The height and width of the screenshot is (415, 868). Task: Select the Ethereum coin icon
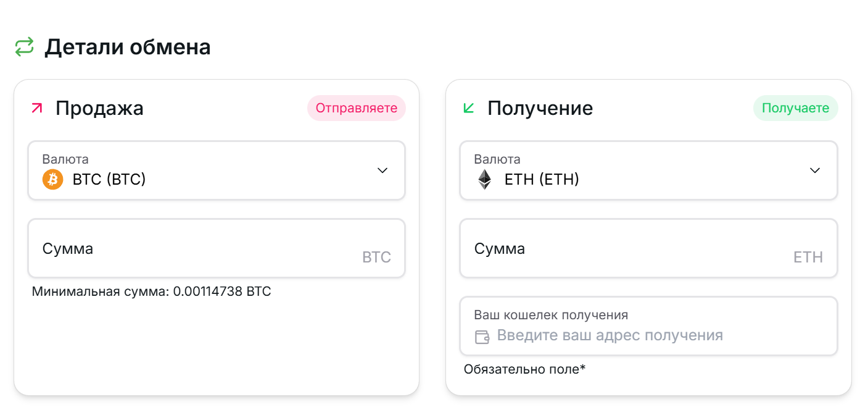[x=485, y=179]
